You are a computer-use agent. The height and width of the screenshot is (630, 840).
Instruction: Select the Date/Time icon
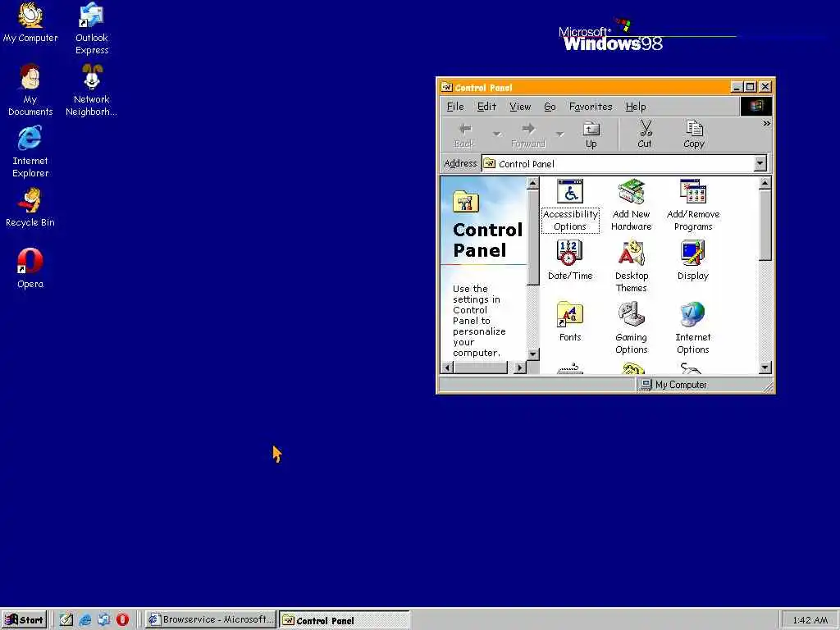click(570, 260)
